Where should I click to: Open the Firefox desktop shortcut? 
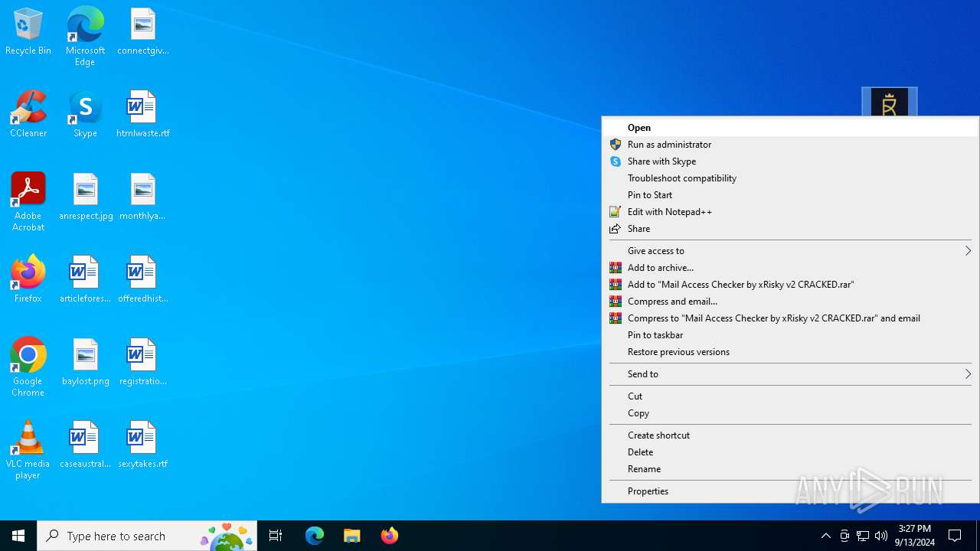click(x=28, y=280)
